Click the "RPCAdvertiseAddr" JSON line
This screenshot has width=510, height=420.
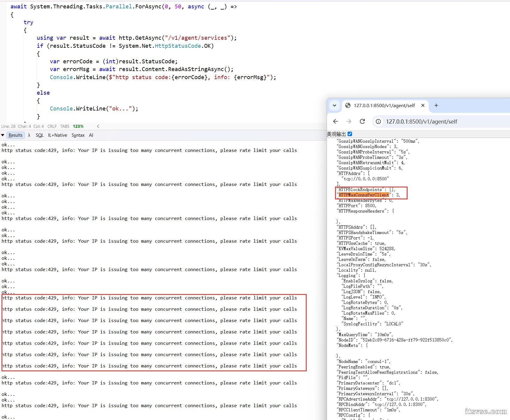(388, 399)
